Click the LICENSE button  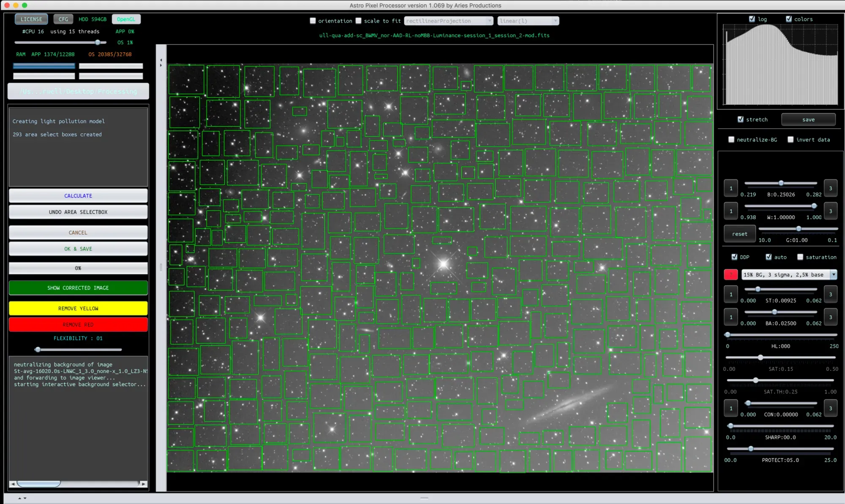pos(31,19)
